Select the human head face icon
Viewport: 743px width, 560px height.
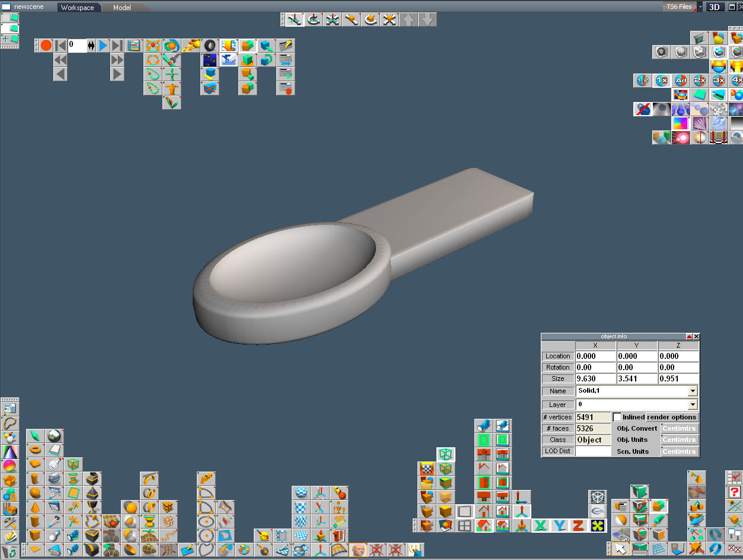(358, 550)
